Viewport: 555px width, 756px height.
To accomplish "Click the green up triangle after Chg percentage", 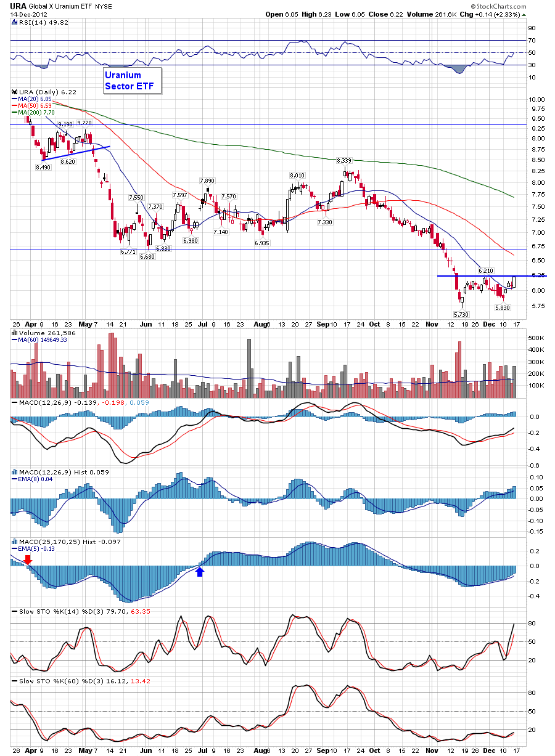I will pyautogui.click(x=524, y=14).
